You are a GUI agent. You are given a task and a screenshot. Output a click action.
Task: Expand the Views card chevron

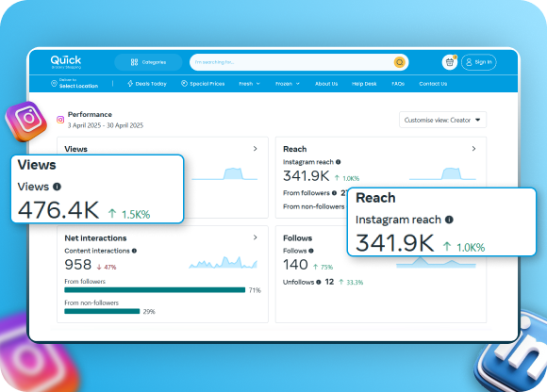point(255,149)
